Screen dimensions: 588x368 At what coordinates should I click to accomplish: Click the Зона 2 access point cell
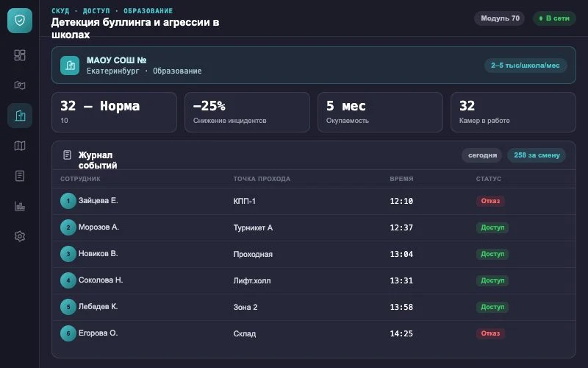pos(245,307)
